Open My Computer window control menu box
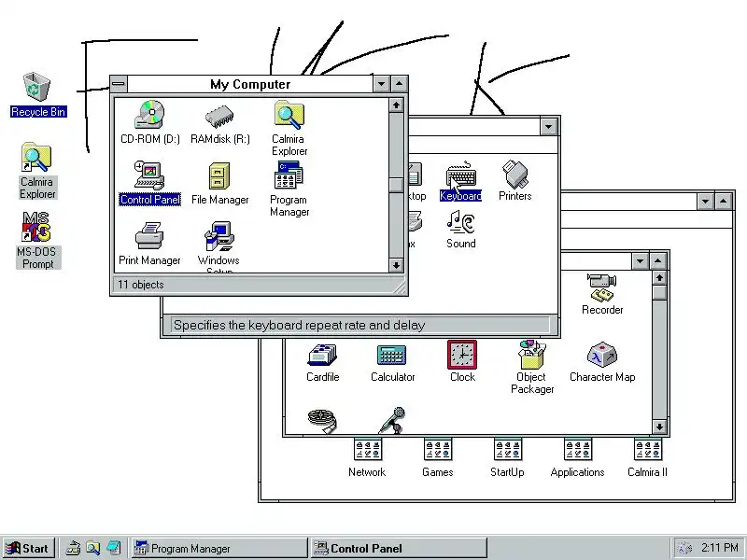The height and width of the screenshot is (560, 747). click(x=119, y=84)
